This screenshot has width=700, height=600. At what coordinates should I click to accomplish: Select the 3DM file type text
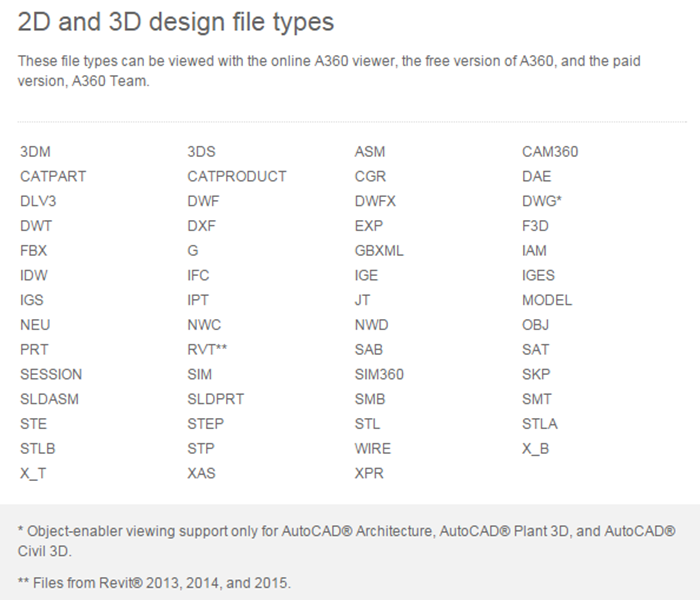coord(35,152)
